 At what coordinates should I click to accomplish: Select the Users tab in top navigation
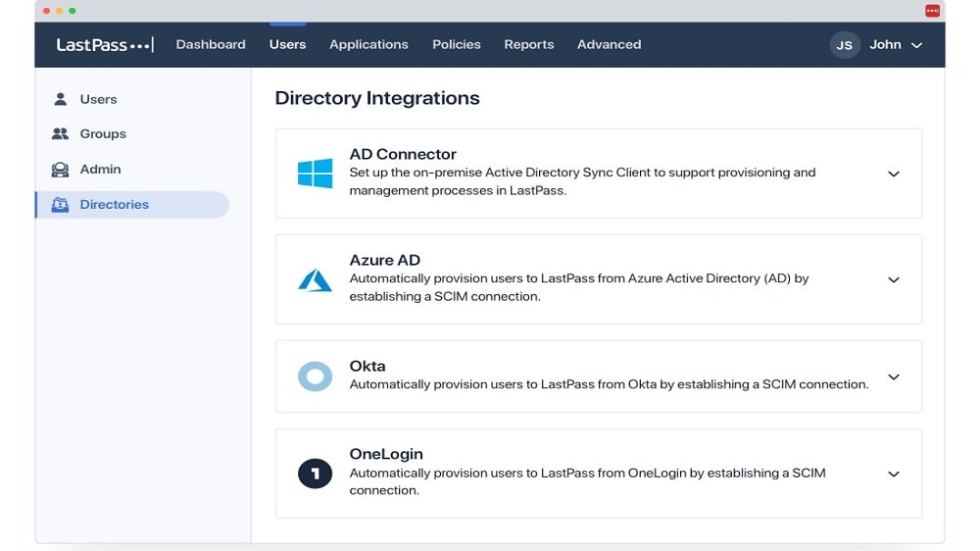coord(287,44)
